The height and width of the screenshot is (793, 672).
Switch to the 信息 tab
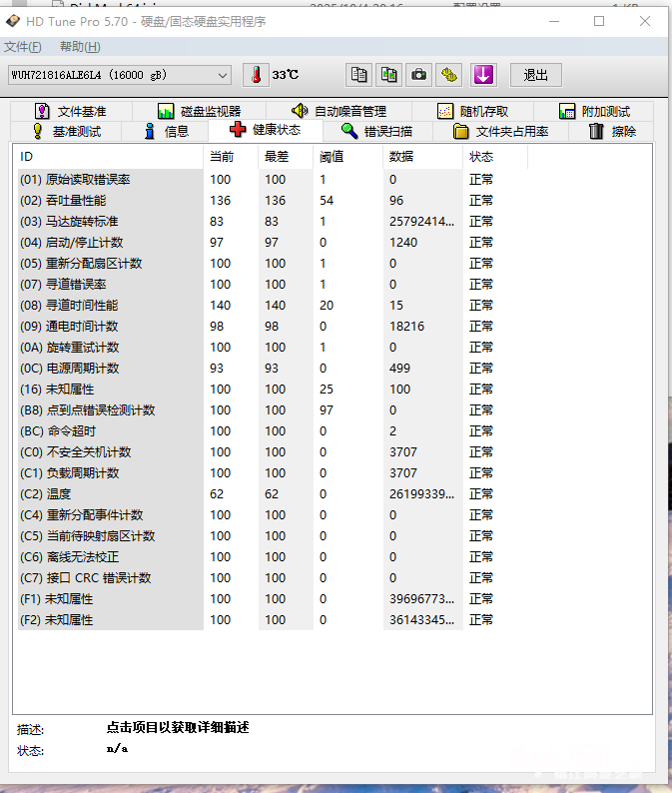pos(166,131)
